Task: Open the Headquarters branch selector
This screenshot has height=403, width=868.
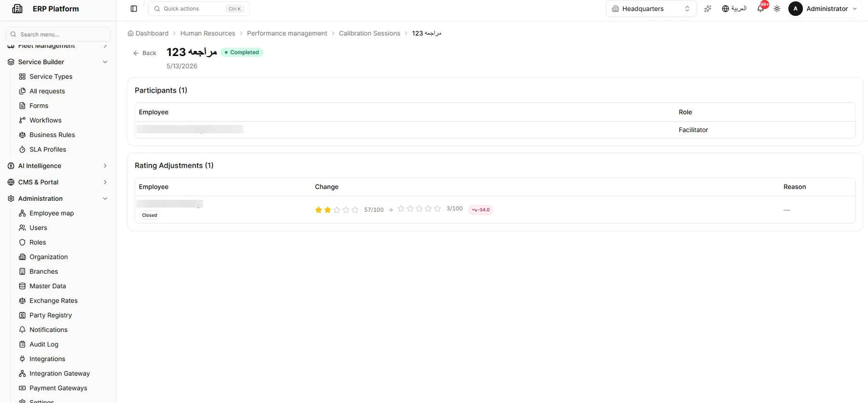Action: point(651,9)
